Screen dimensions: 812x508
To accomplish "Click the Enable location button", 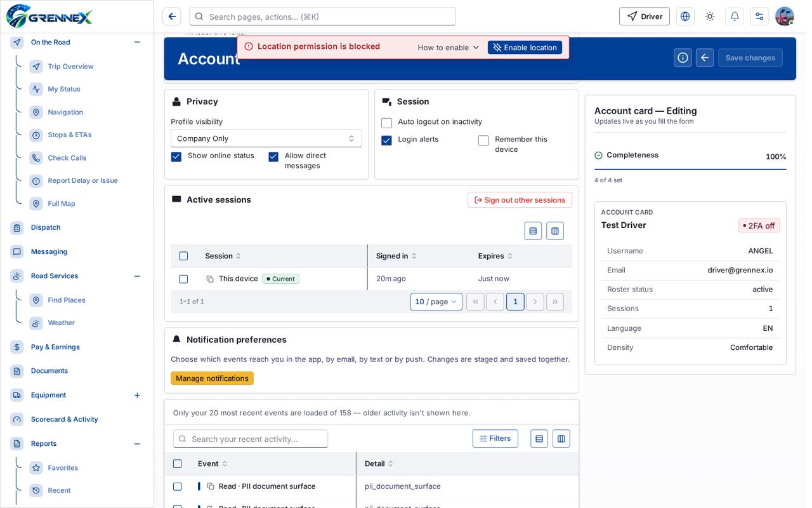I will (x=525, y=48).
